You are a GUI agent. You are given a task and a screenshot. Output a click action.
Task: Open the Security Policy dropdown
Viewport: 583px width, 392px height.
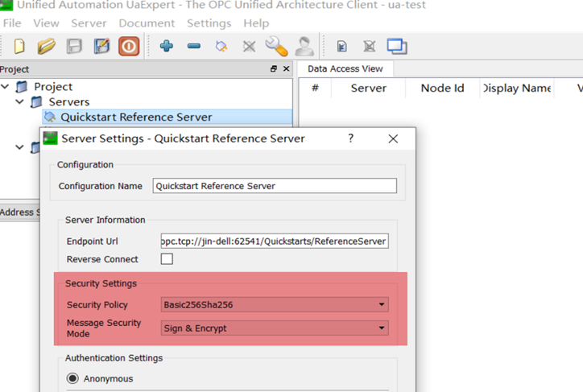[275, 305]
